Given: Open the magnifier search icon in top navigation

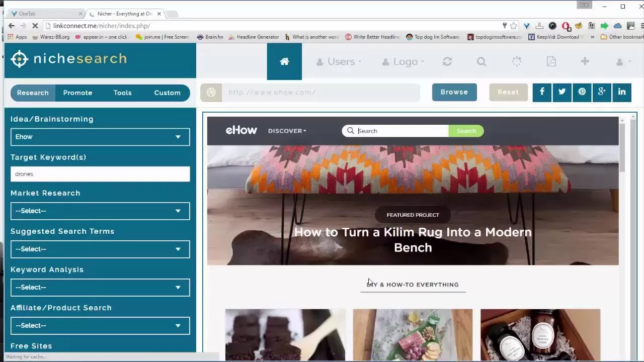Looking at the screenshot, I should 481,61.
